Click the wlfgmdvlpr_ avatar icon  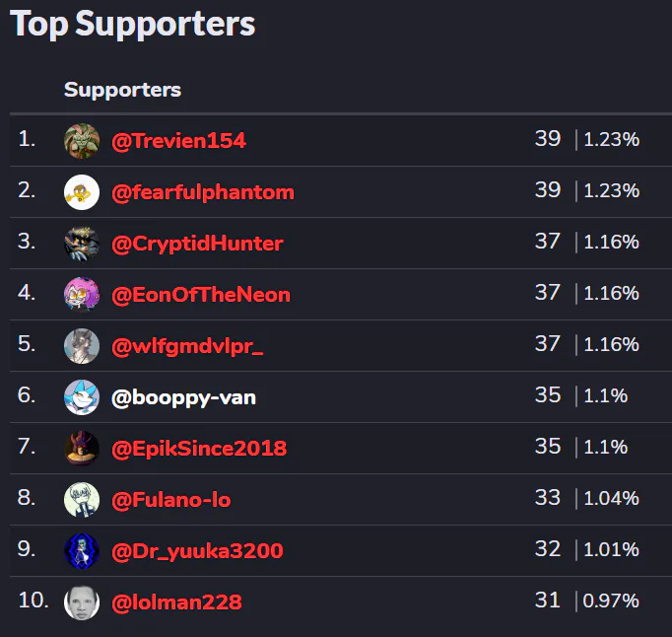(82, 346)
